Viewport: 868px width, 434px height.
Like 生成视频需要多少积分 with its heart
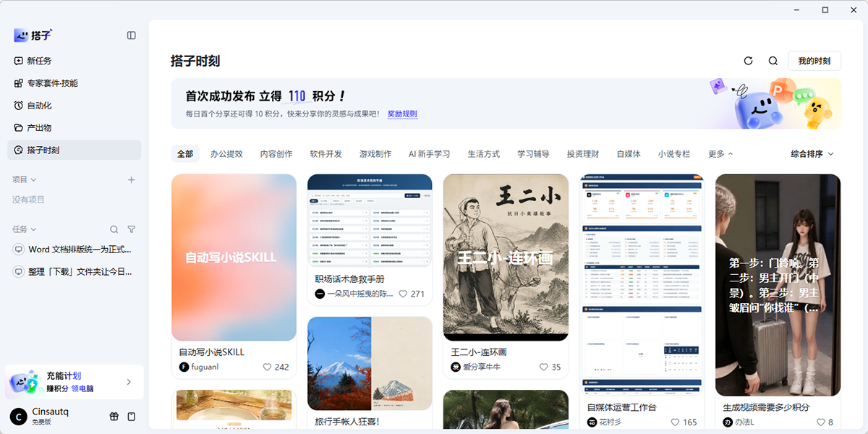(x=821, y=422)
